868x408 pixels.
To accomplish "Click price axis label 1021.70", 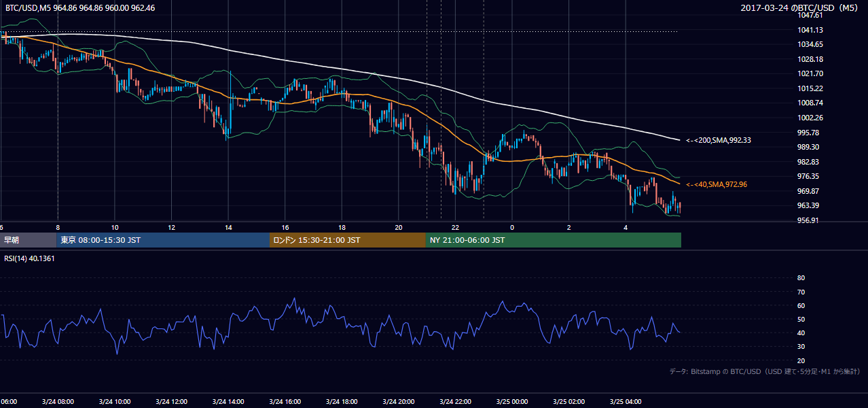I will click(x=811, y=73).
